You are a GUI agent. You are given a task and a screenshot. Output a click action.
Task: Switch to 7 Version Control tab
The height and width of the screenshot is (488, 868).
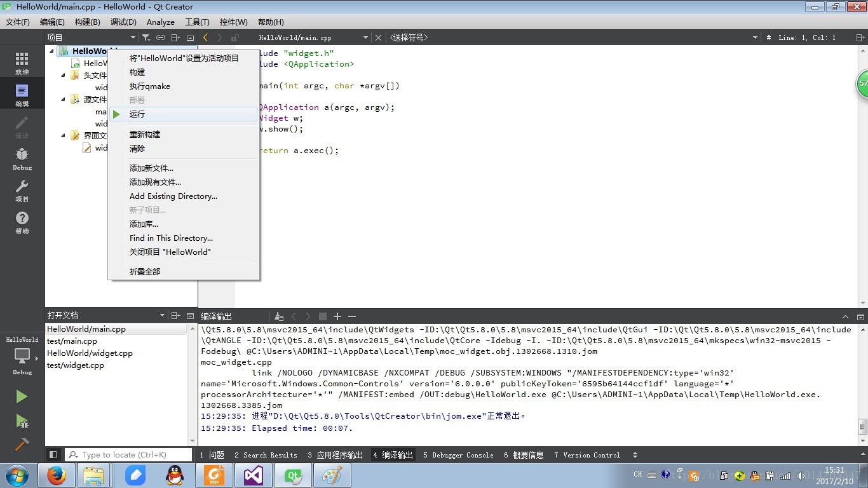click(587, 455)
